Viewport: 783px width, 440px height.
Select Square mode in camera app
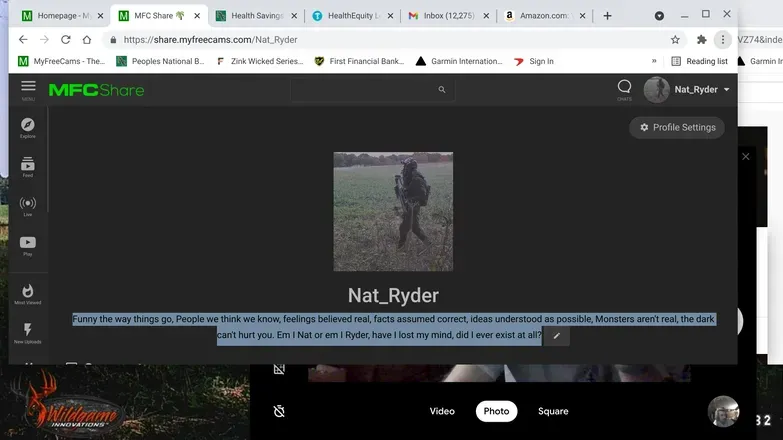coord(553,411)
